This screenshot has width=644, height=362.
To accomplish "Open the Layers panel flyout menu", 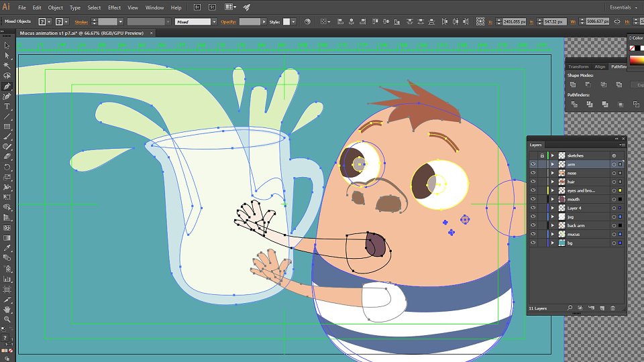I will coord(622,145).
